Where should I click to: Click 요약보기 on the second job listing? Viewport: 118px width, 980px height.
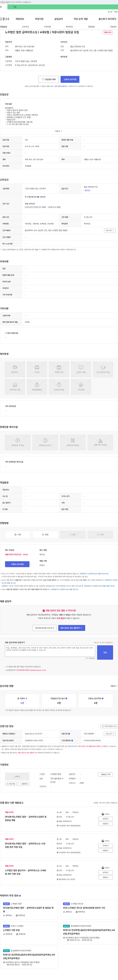pyautogui.click(x=105, y=846)
